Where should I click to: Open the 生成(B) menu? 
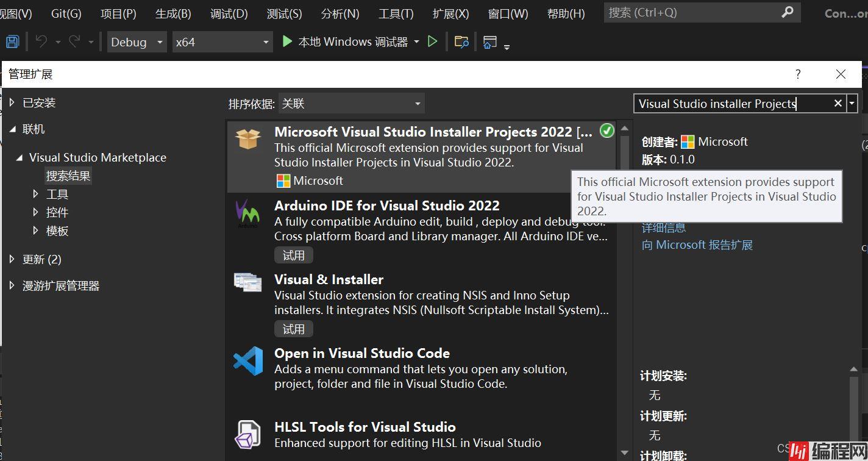(173, 13)
